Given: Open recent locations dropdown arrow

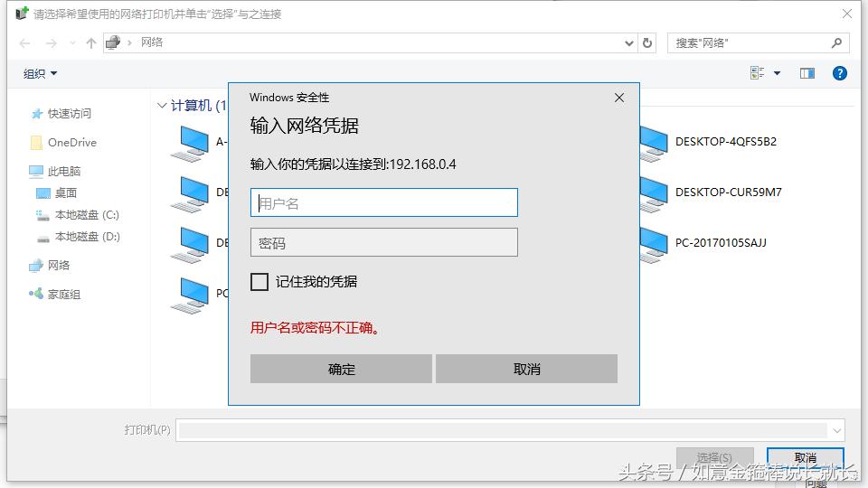Looking at the screenshot, I should pos(72,43).
